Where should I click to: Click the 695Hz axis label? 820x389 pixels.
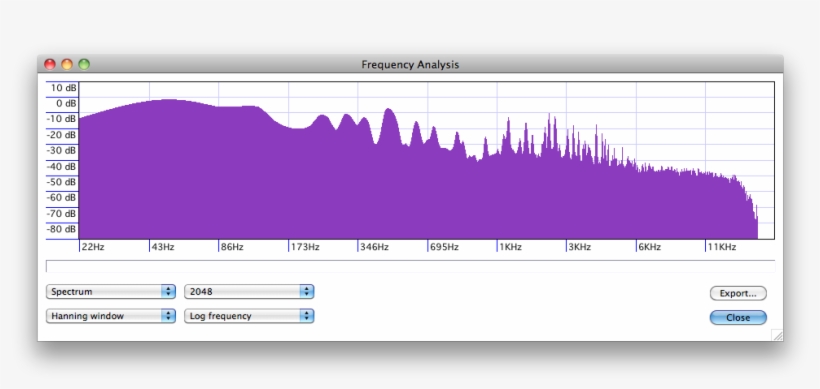[445, 247]
